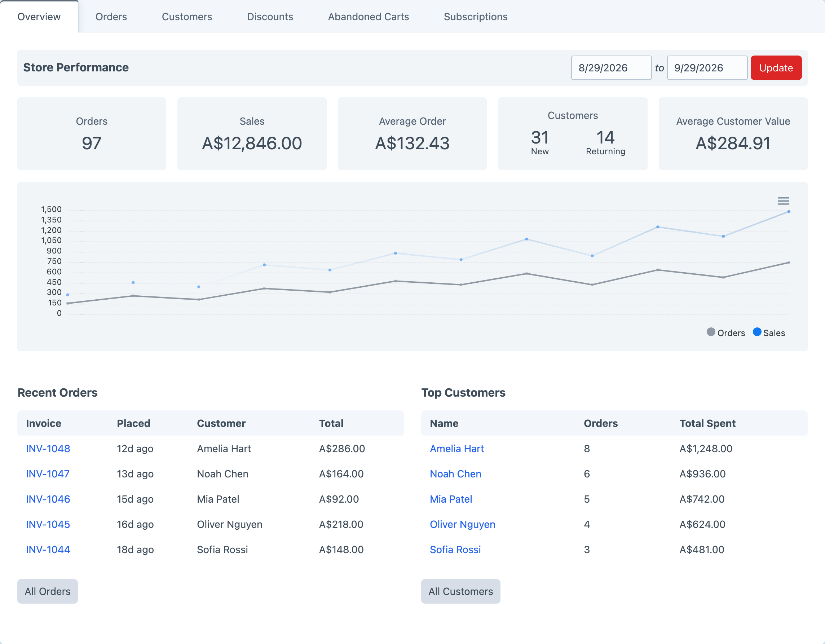Open invoice INV-1044
Viewport: 825px width, 644px height.
point(48,550)
